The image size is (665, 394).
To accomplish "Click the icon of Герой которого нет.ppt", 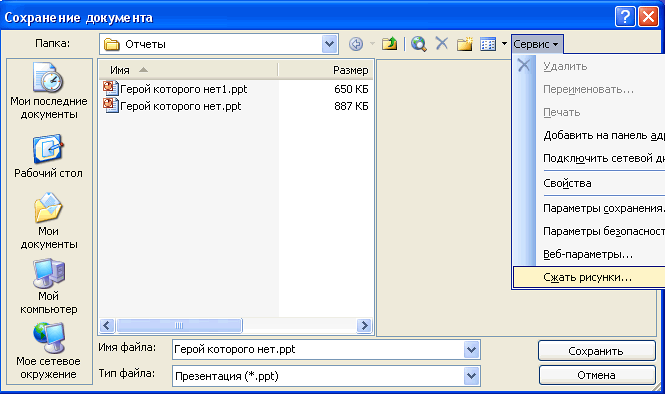I will (x=111, y=106).
